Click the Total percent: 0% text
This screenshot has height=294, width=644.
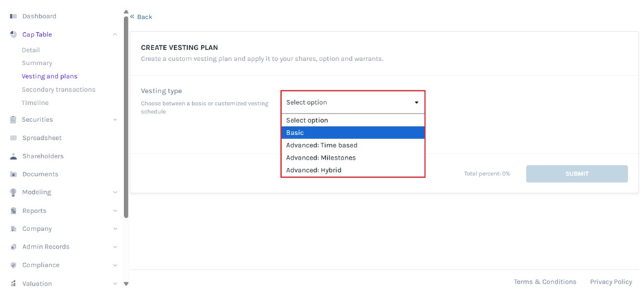(x=487, y=173)
